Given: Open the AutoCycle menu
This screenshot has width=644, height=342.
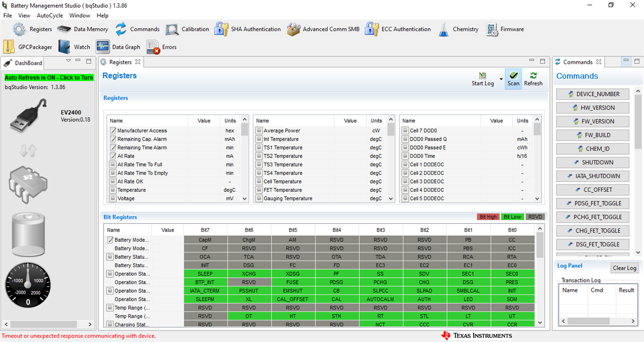Looking at the screenshot, I should 50,16.
